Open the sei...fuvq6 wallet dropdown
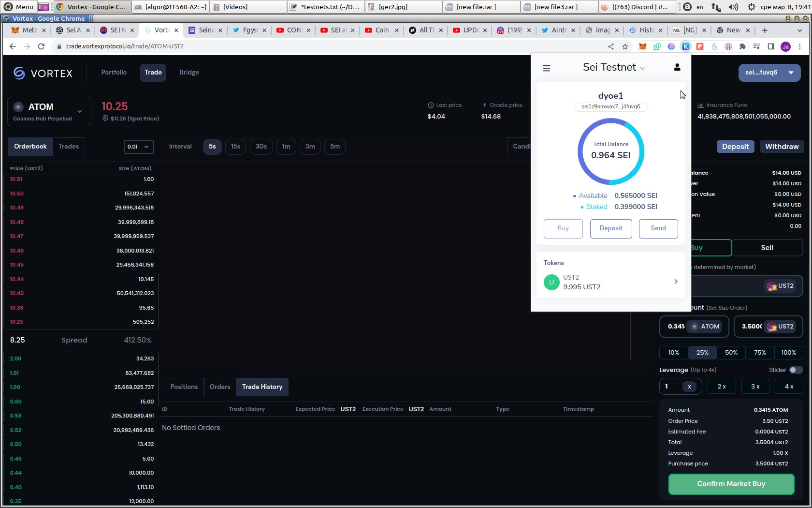This screenshot has width=812, height=508. tap(769, 73)
